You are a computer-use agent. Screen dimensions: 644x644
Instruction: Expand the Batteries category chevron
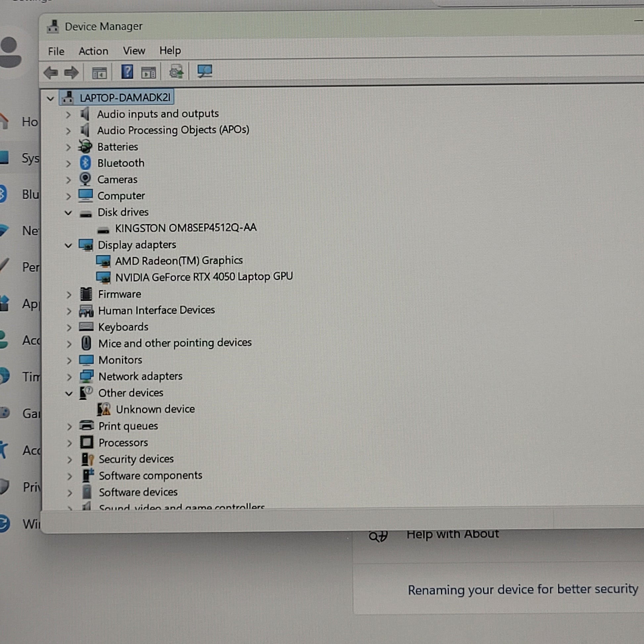click(68, 147)
